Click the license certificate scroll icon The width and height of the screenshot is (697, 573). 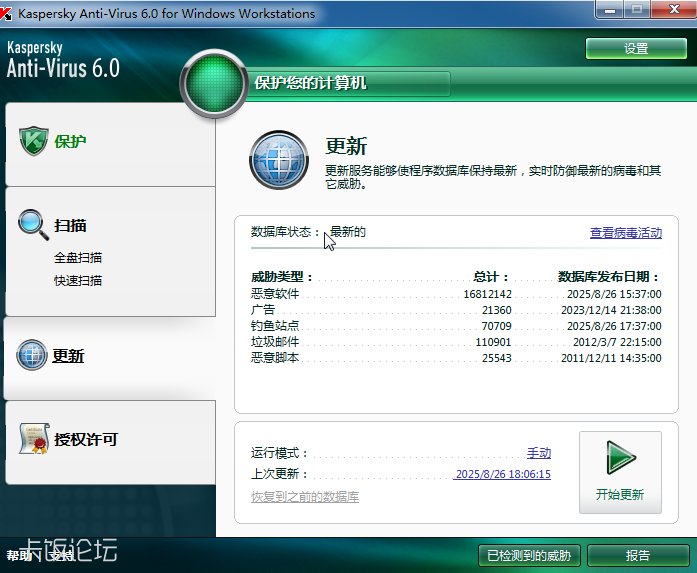[x=34, y=439]
